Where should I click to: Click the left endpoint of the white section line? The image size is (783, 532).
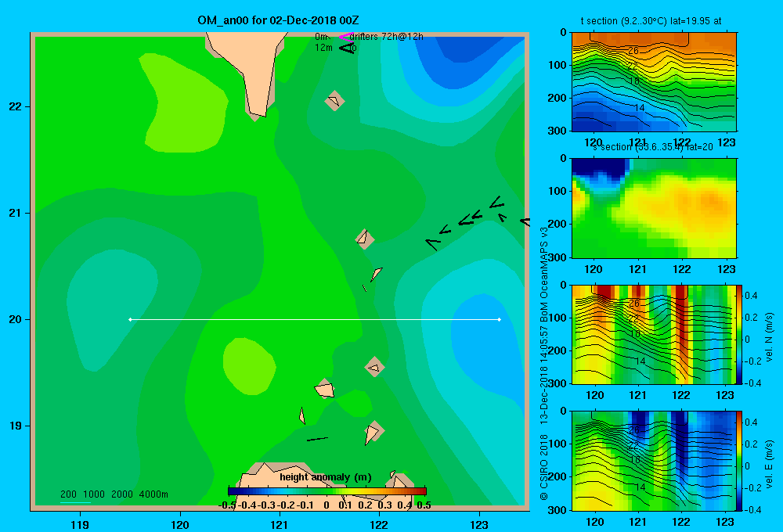point(130,319)
